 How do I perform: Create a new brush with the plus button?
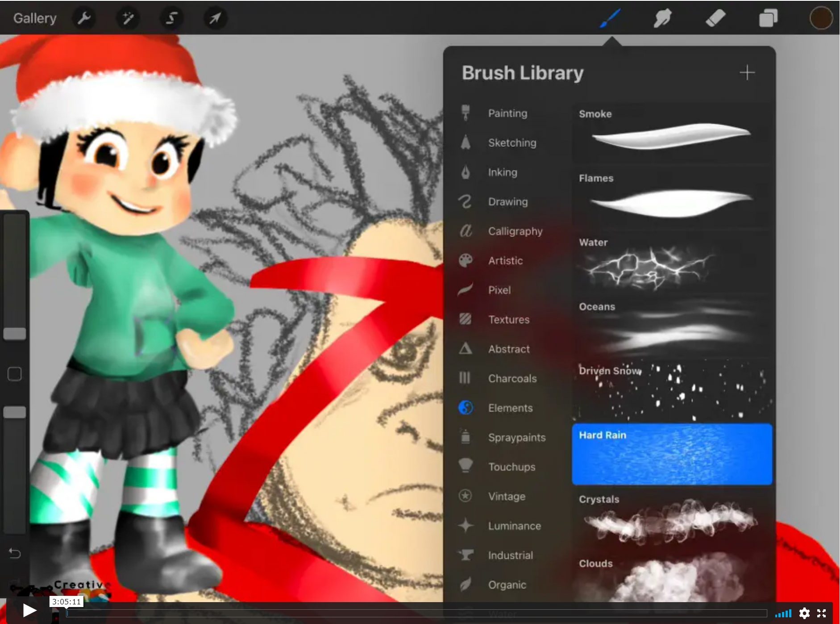coord(747,72)
